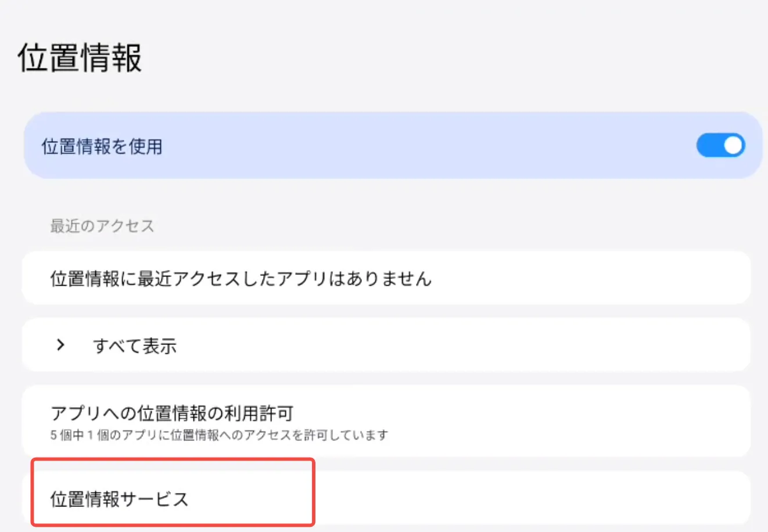Click the right-pointing arrow icon
768x532 pixels.
point(60,345)
